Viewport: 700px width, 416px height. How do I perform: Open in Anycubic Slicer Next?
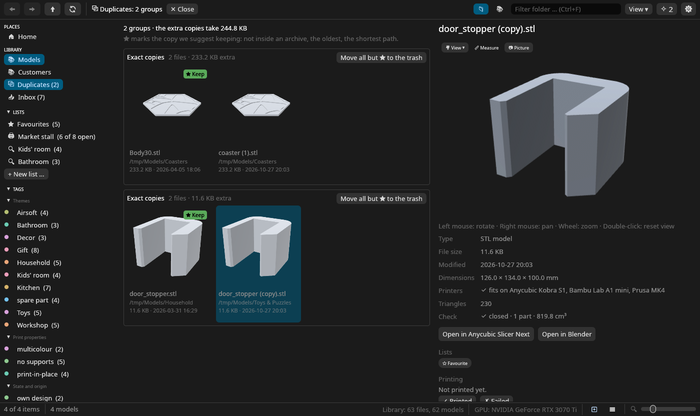(486, 334)
